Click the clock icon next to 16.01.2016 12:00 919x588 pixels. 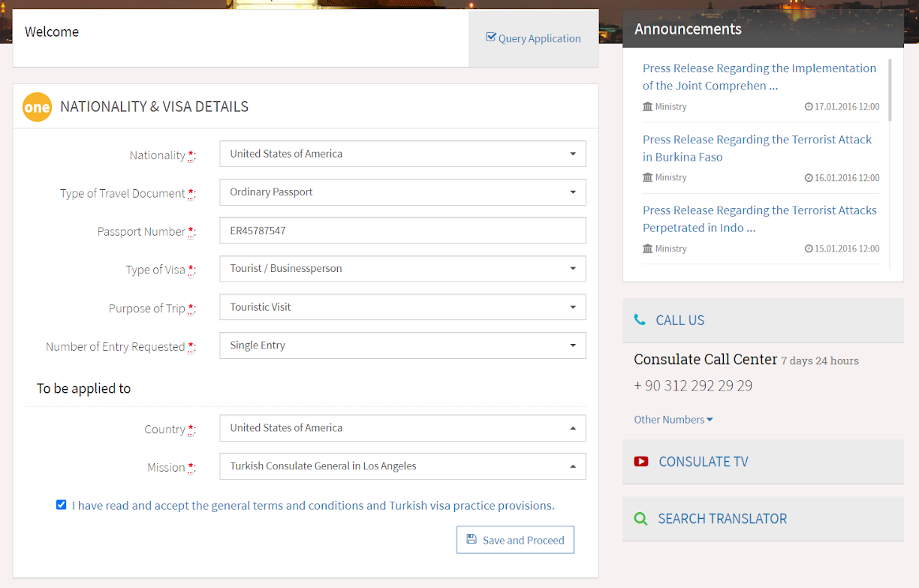(809, 178)
